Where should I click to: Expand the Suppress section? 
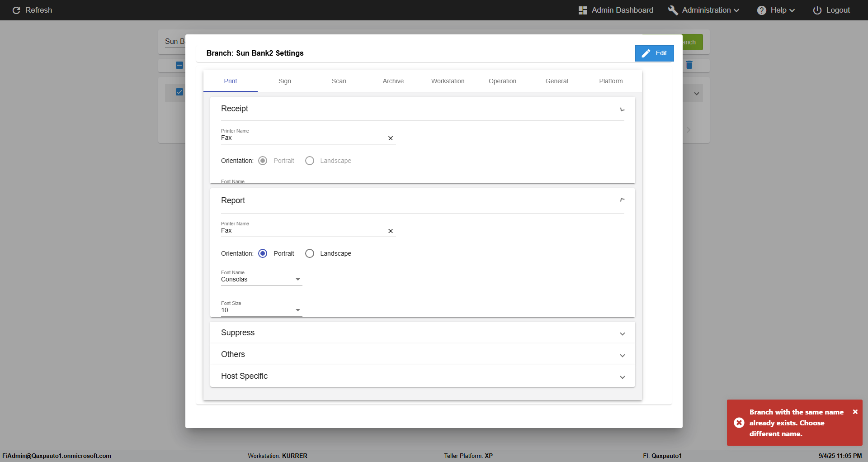(422, 333)
